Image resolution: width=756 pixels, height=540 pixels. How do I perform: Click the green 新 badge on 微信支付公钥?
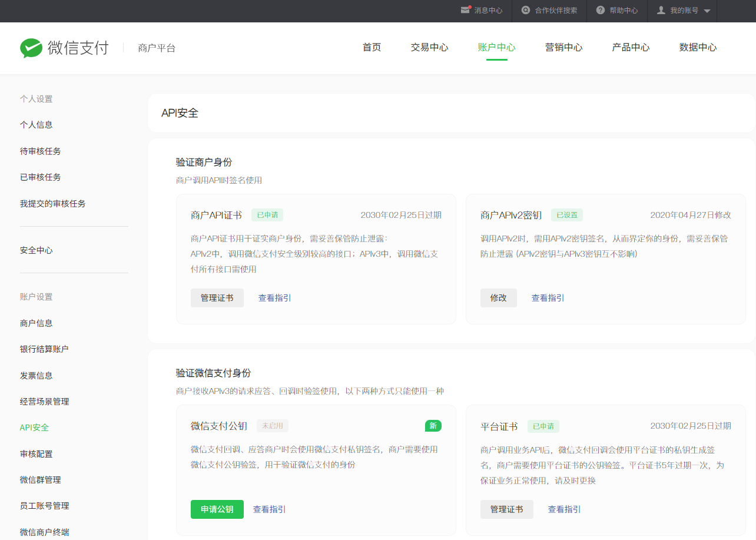tap(433, 426)
